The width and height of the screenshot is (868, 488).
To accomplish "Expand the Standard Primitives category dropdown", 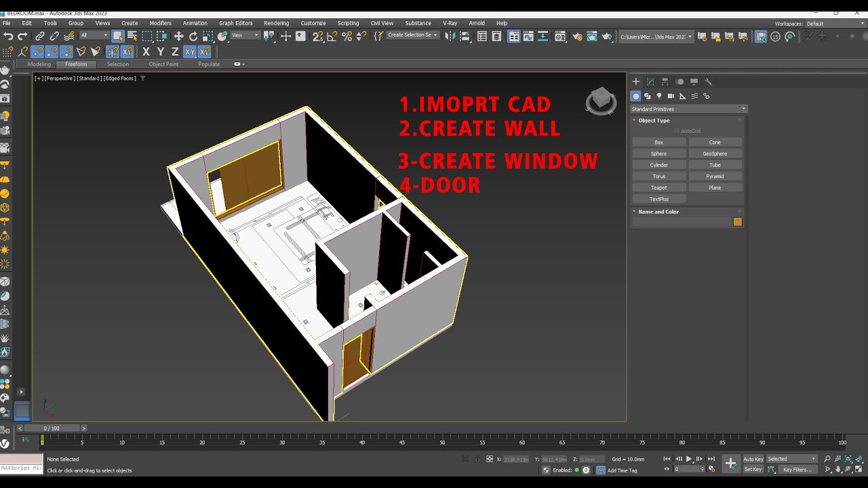I will pyautogui.click(x=688, y=109).
